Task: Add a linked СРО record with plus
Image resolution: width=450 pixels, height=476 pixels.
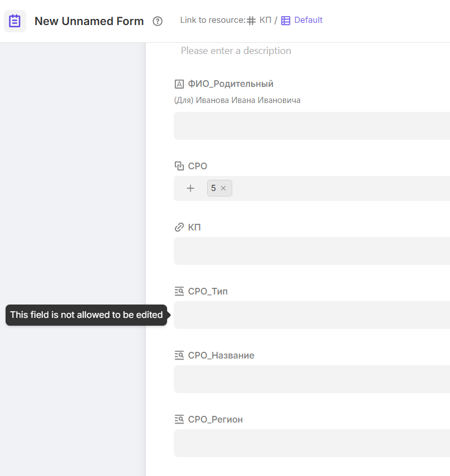Action: point(190,188)
